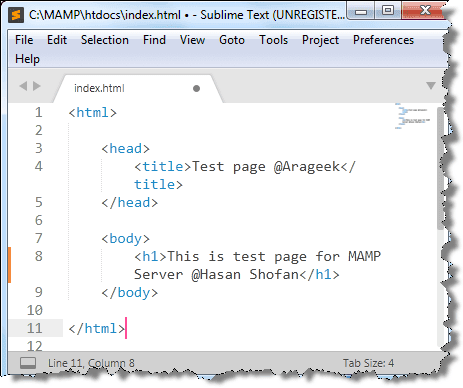Viewport: 463px width, 388px height.
Task: Open the View menu
Action: coord(192,40)
